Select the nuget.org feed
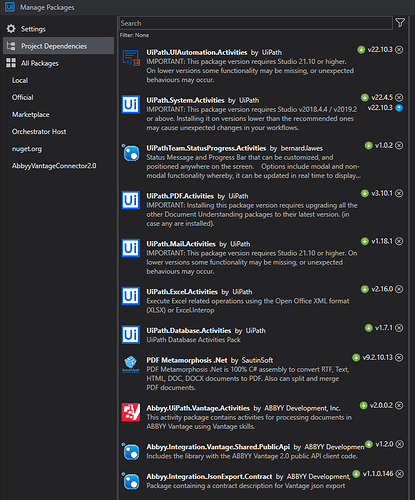The width and height of the screenshot is (415, 500). (x=27, y=149)
